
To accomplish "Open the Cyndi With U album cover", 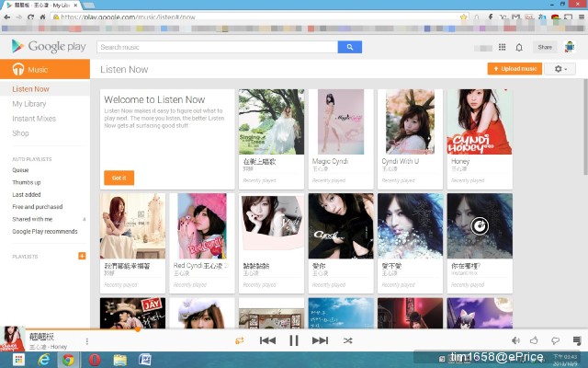I will (x=410, y=121).
